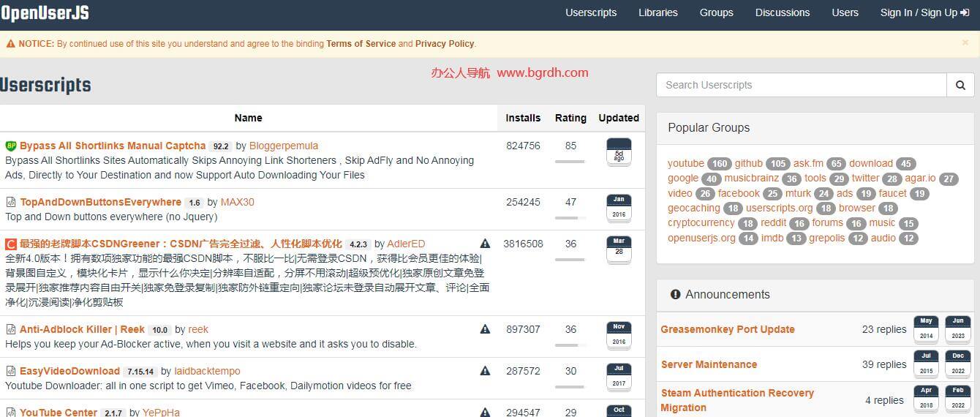Click the TopAndDownButtonsEverywhere script icon
This screenshot has height=417, width=980.
[11, 202]
